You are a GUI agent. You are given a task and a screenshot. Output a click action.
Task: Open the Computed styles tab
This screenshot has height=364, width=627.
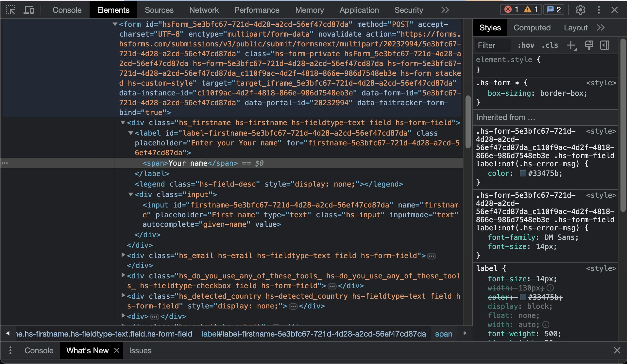pyautogui.click(x=532, y=28)
